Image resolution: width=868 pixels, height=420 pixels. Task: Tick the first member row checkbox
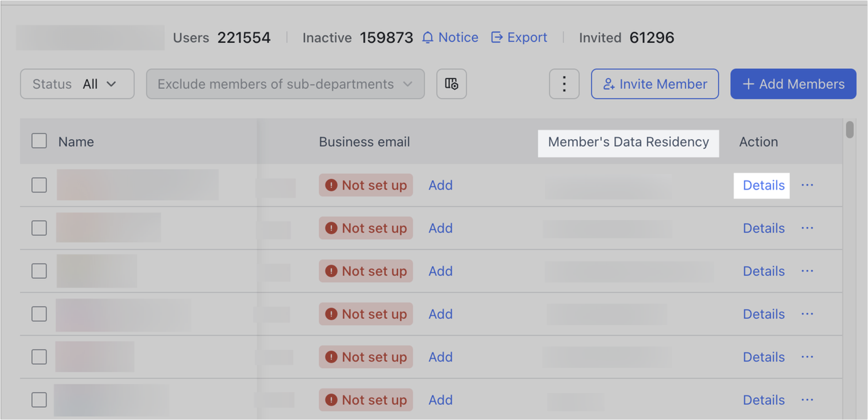[x=39, y=185]
